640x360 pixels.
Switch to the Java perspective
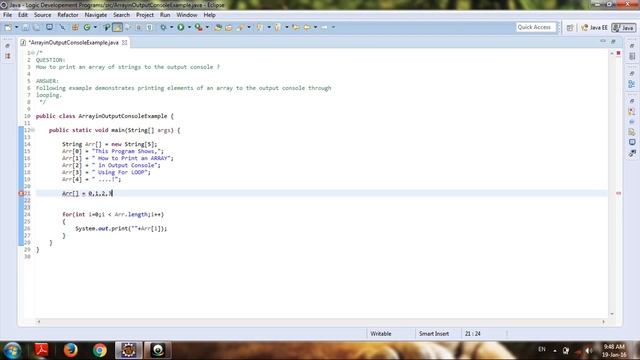point(623,28)
